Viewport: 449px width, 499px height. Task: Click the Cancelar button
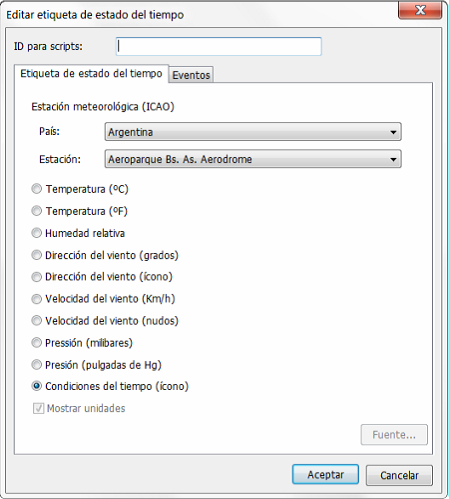coord(399,475)
